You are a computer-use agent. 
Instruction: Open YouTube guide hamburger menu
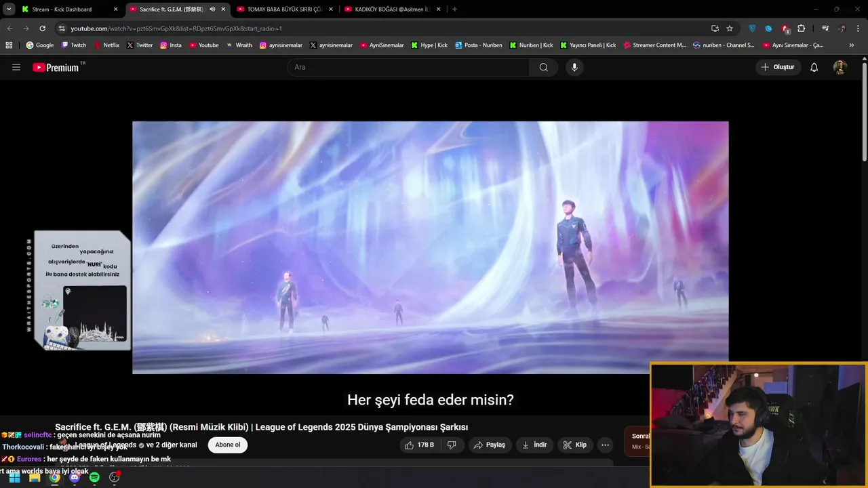16,67
